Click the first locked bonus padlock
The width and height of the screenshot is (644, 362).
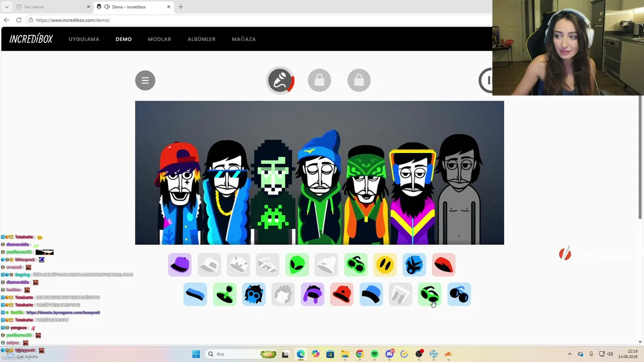pyautogui.click(x=319, y=80)
